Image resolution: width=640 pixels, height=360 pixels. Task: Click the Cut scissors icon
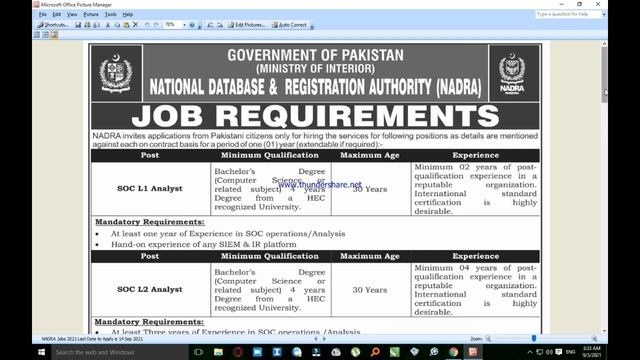pyautogui.click(x=108, y=25)
